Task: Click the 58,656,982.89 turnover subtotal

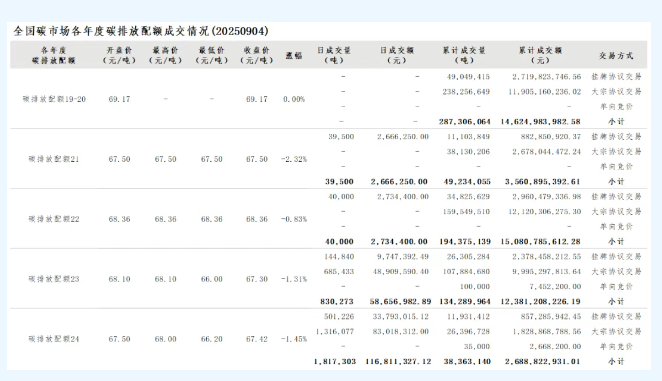Action: coord(400,302)
